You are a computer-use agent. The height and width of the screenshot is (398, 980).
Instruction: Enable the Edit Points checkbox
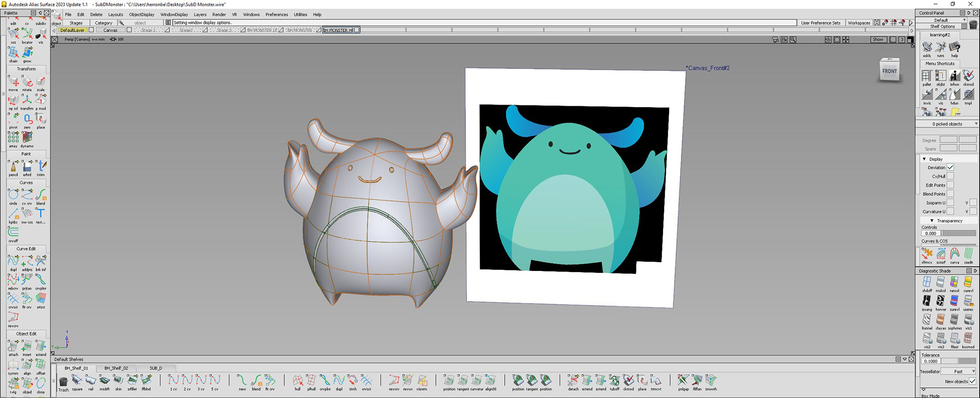[x=950, y=185]
